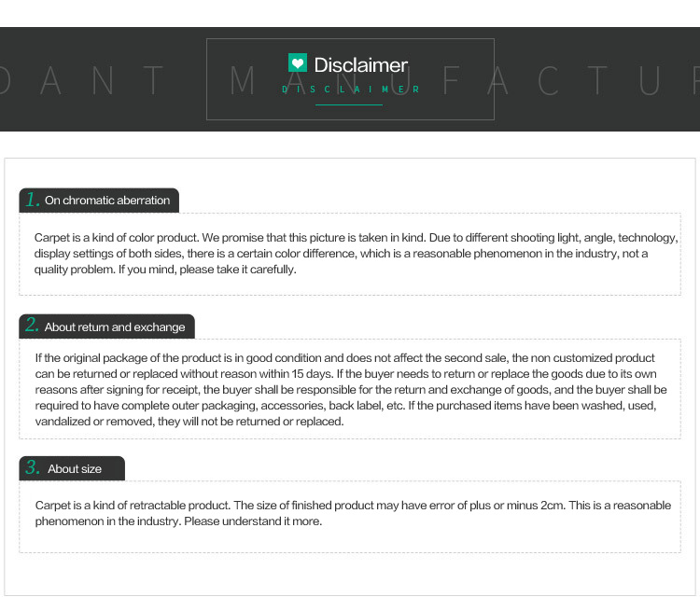Click the green heart icon beside Disclaimer
The height and width of the screenshot is (611, 700).
click(298, 62)
